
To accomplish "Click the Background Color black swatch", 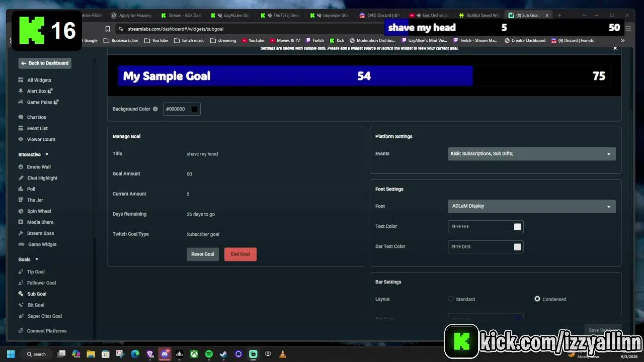I will tap(195, 109).
